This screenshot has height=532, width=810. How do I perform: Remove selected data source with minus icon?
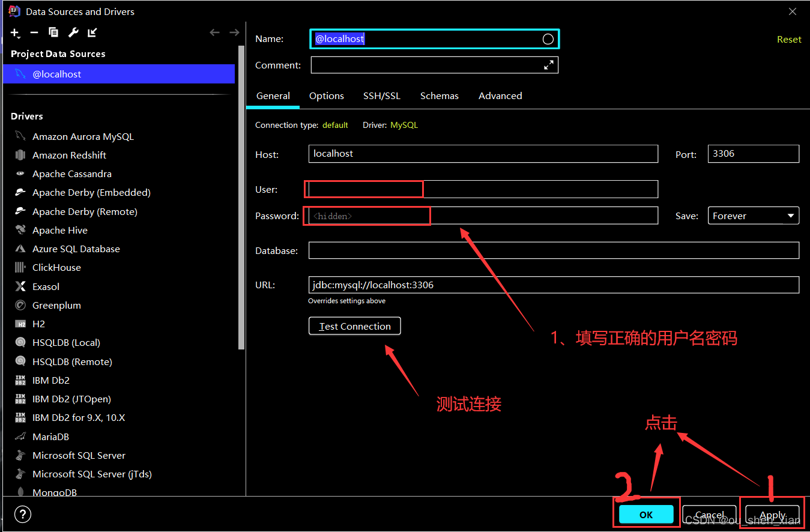34,32
